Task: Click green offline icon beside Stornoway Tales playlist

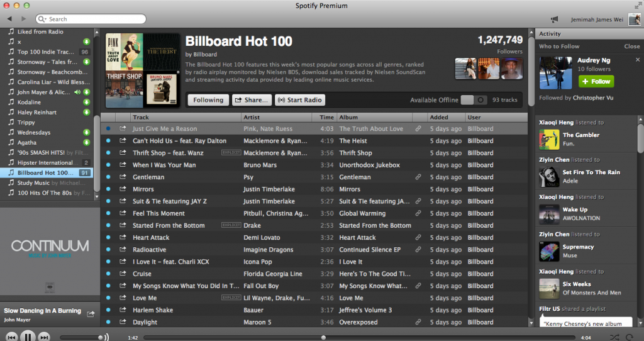Action: click(86, 62)
